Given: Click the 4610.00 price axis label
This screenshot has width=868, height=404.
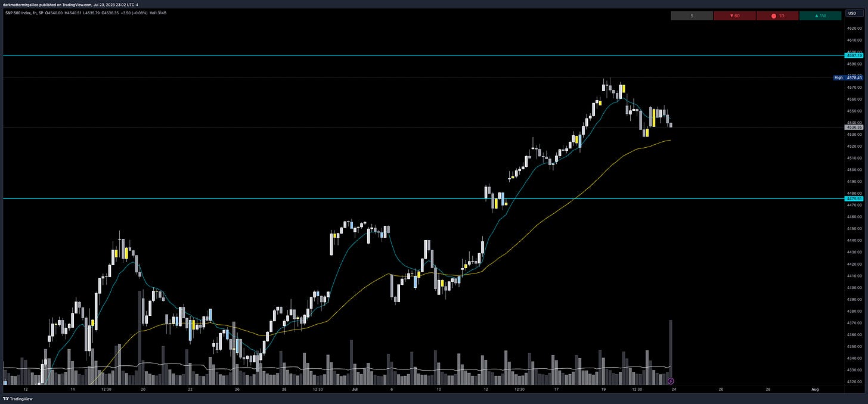Looking at the screenshot, I should (854, 40).
